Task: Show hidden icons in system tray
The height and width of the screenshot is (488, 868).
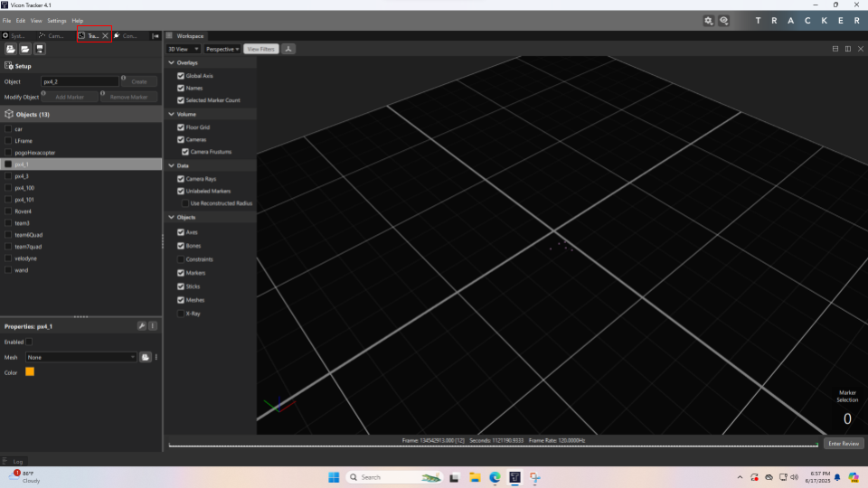Action: tap(740, 477)
